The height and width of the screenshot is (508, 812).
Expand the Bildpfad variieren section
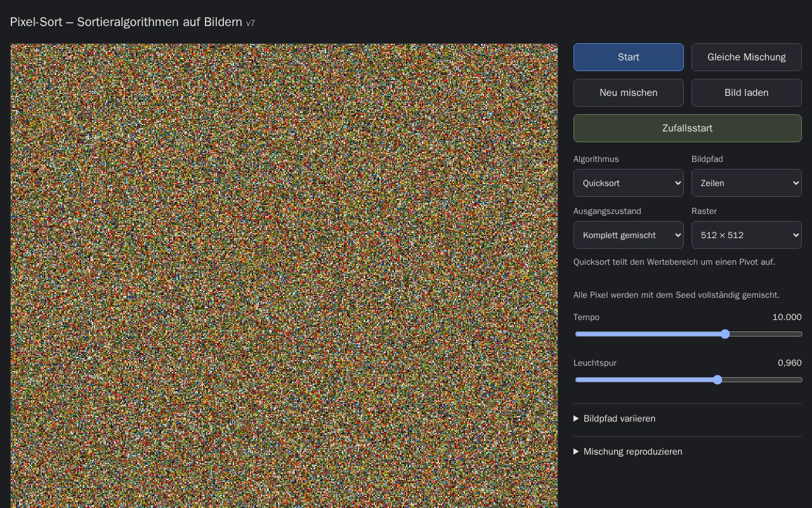pyautogui.click(x=688, y=418)
